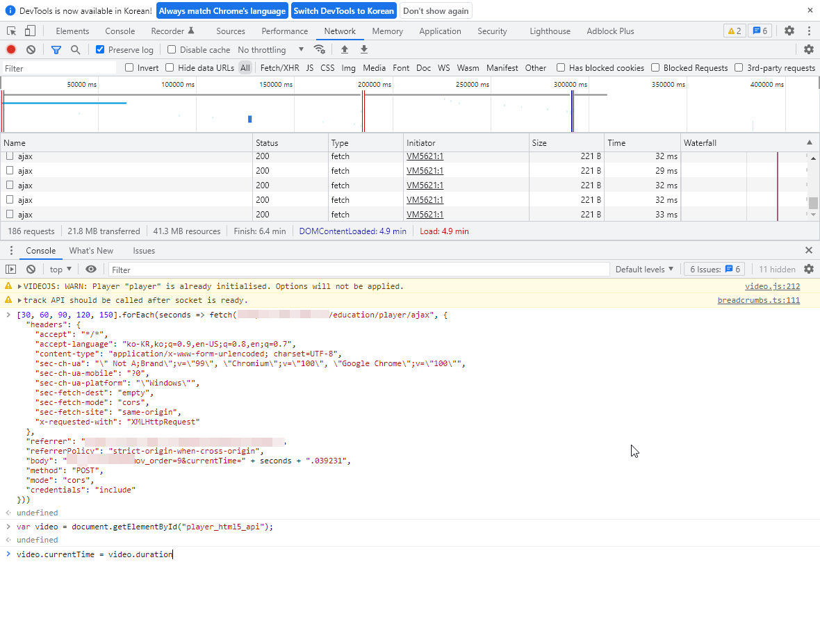The image size is (820, 644).
Task: Click the network Filter text field
Action: 58,68
